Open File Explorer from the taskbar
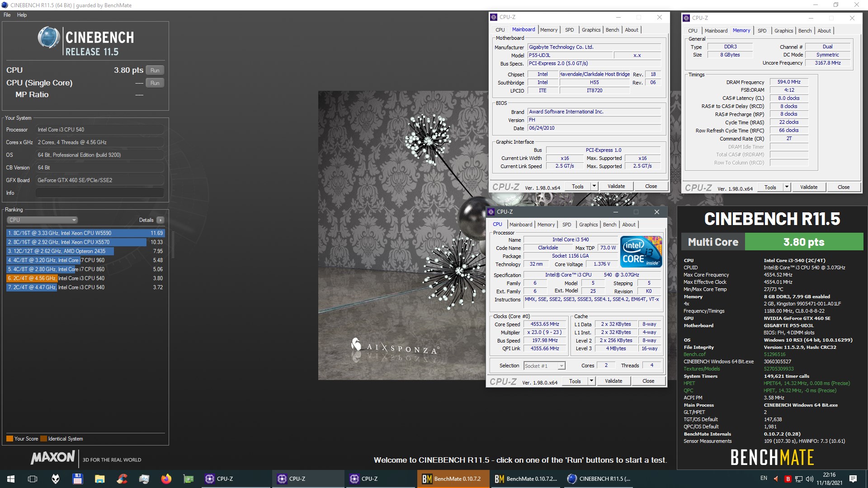Viewport: 868px width, 488px height. click(x=99, y=479)
